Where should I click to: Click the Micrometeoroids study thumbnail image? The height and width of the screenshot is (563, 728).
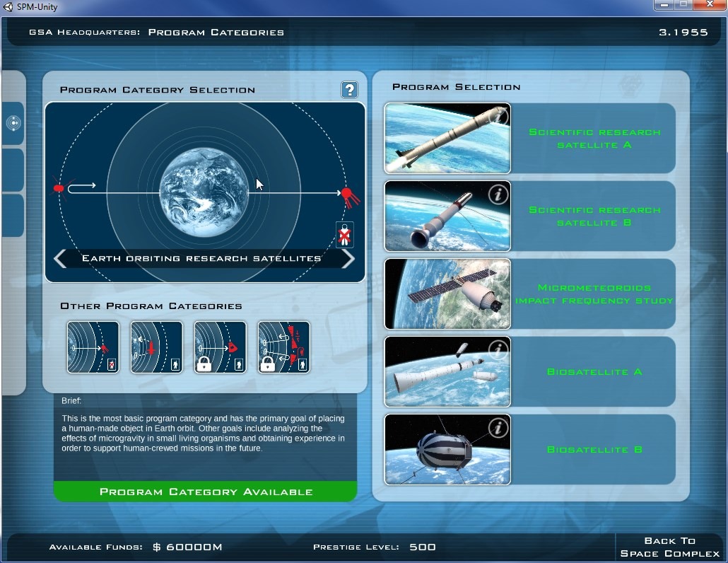click(447, 294)
